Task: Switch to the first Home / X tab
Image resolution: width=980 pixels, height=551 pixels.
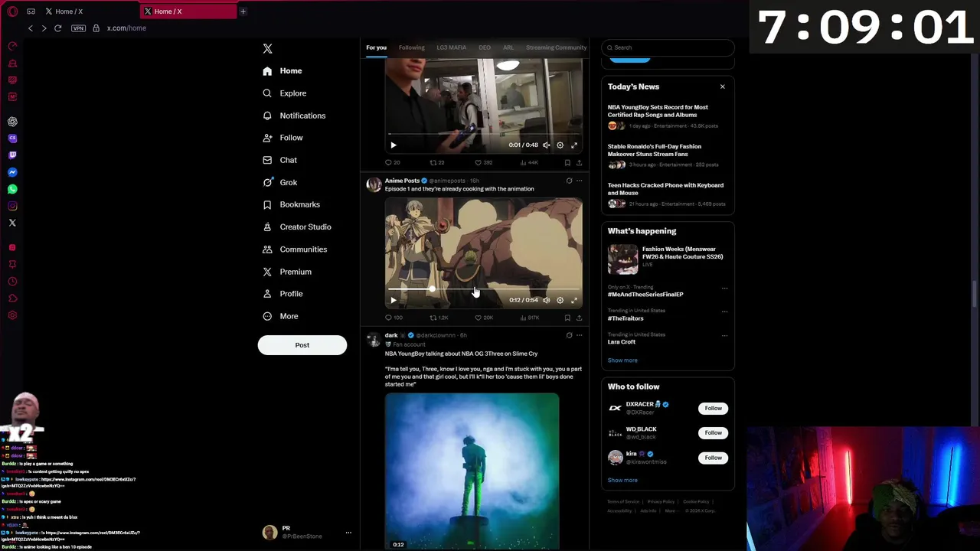Action: click(x=69, y=11)
